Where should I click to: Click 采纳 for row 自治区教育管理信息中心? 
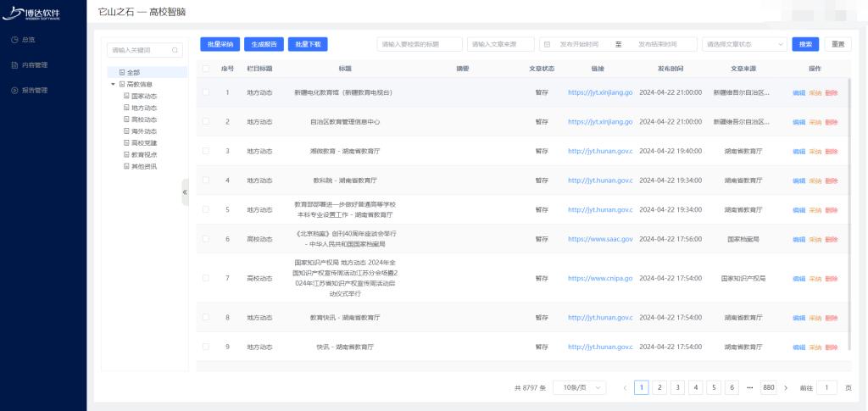[815, 122]
